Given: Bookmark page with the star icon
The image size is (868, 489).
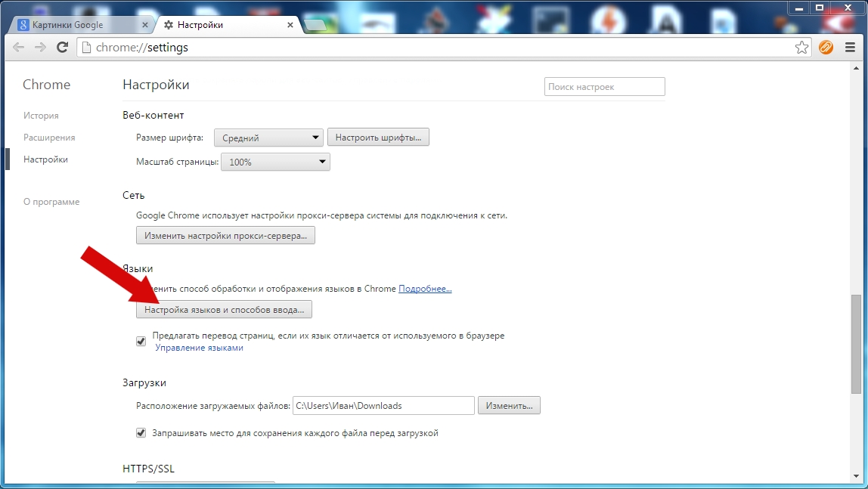Looking at the screenshot, I should (801, 48).
